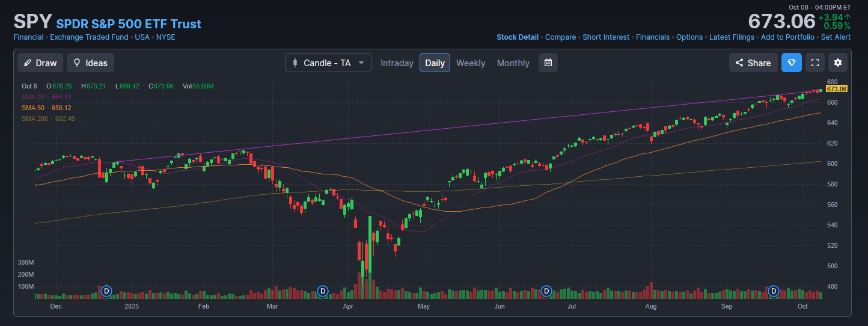
Task: Click the Add to Portfolio link
Action: click(787, 37)
